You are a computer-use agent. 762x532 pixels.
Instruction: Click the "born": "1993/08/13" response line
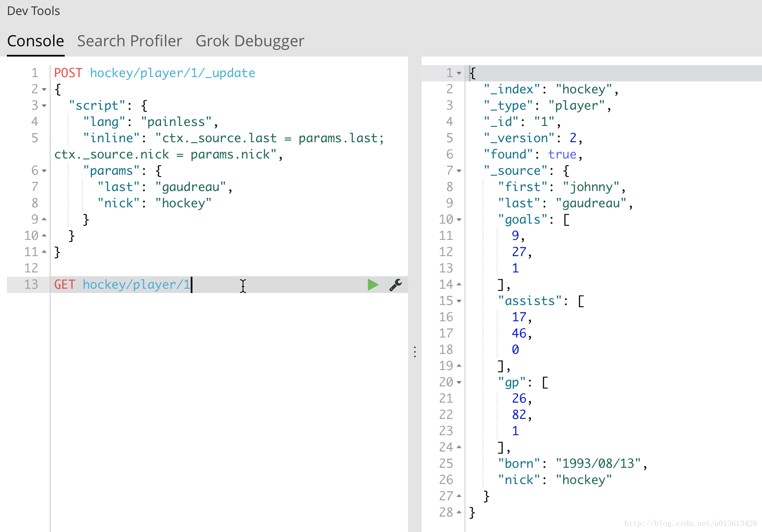(573, 464)
